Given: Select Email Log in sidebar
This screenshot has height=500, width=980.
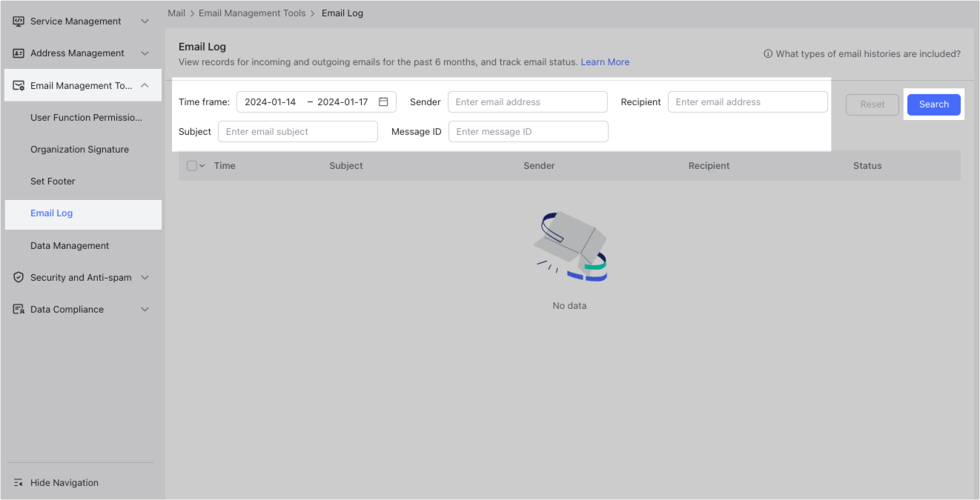Looking at the screenshot, I should coord(83,213).
